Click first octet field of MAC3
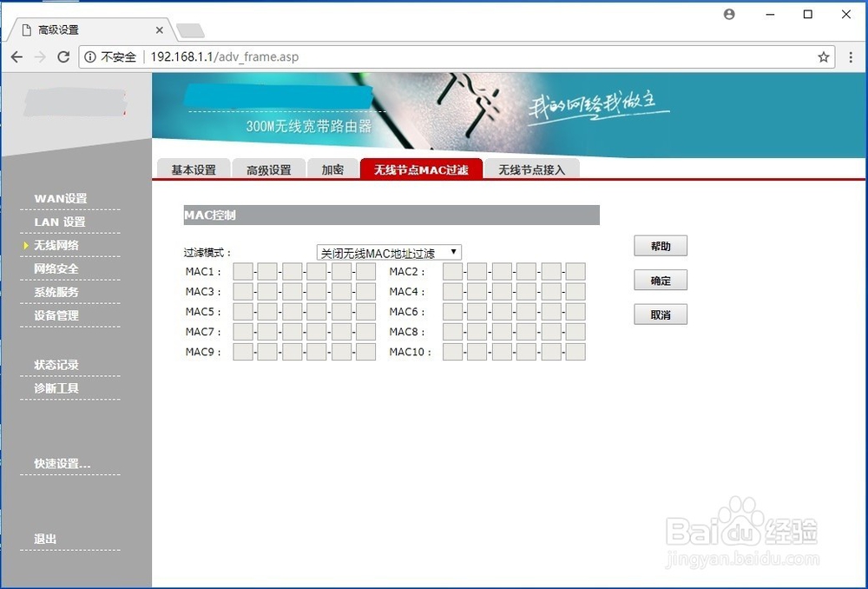868x589 pixels. pyautogui.click(x=242, y=291)
